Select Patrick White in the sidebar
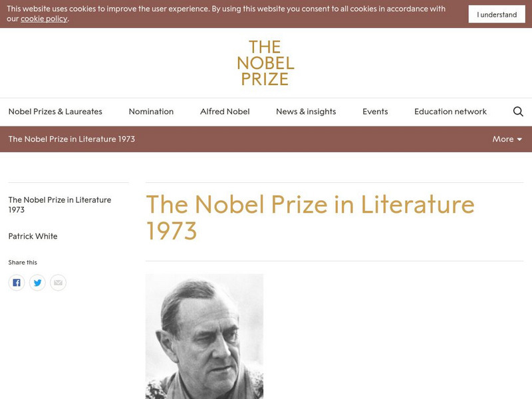The width and height of the screenshot is (532, 399). [x=33, y=236]
